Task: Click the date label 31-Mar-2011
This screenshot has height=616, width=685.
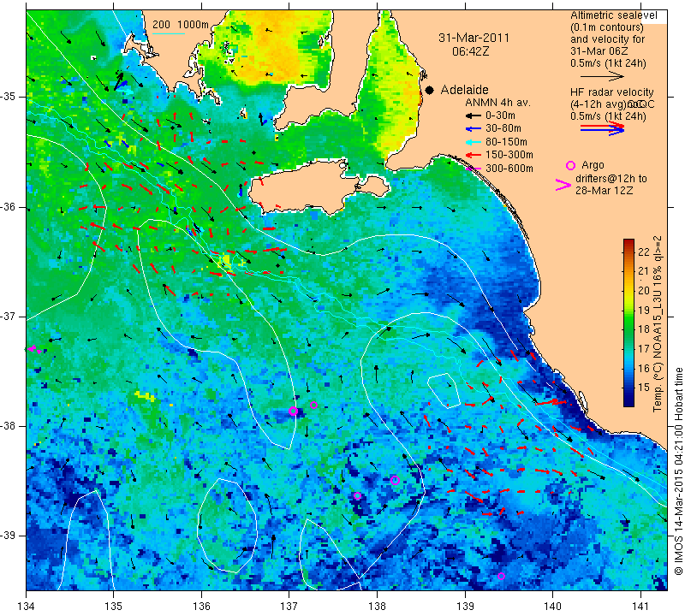Action: pyautogui.click(x=474, y=38)
